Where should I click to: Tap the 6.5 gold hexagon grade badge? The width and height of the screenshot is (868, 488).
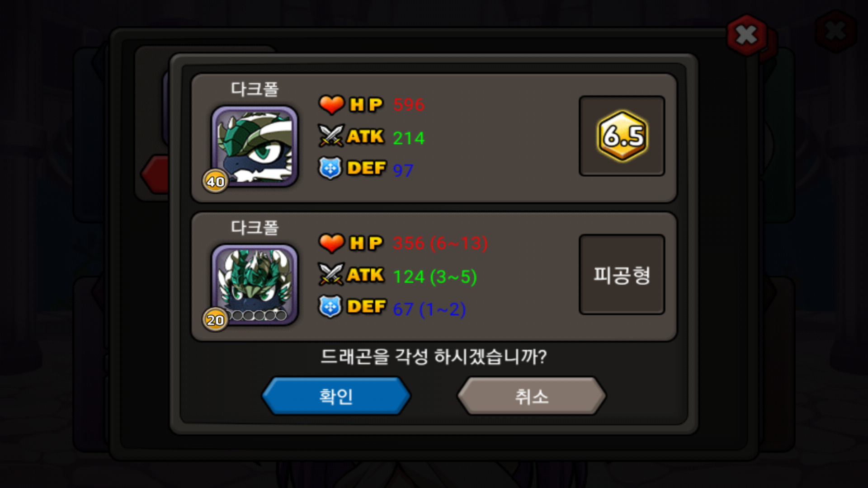(622, 136)
